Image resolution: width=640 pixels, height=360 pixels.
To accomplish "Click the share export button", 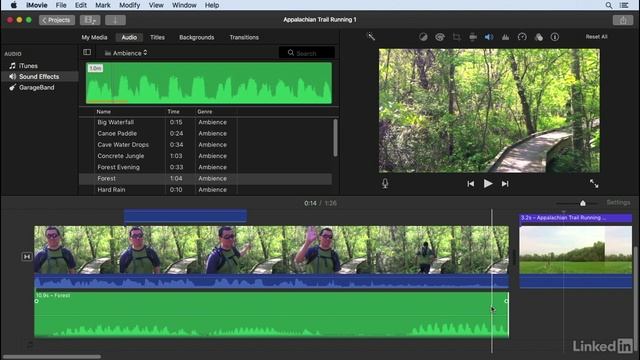I will (623, 20).
